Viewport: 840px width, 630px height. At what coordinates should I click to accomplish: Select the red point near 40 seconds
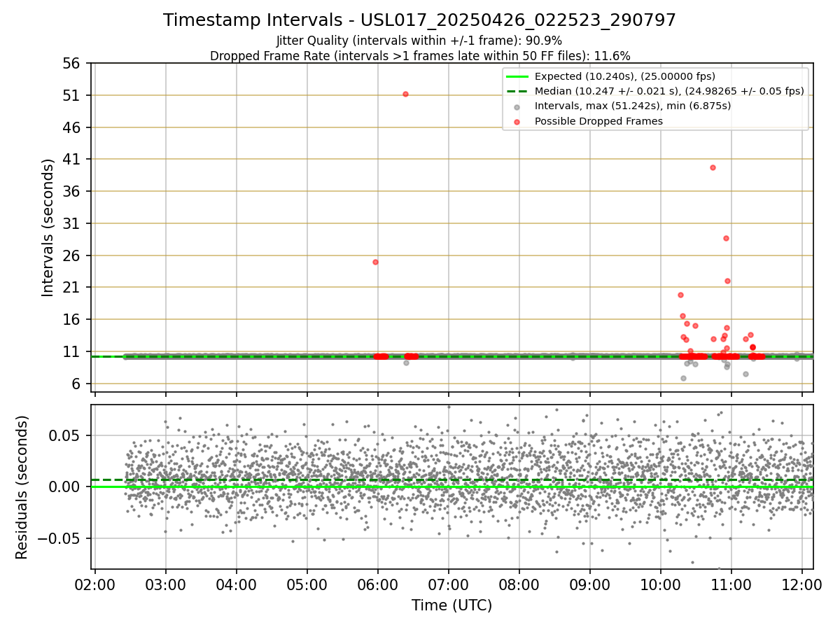(713, 167)
